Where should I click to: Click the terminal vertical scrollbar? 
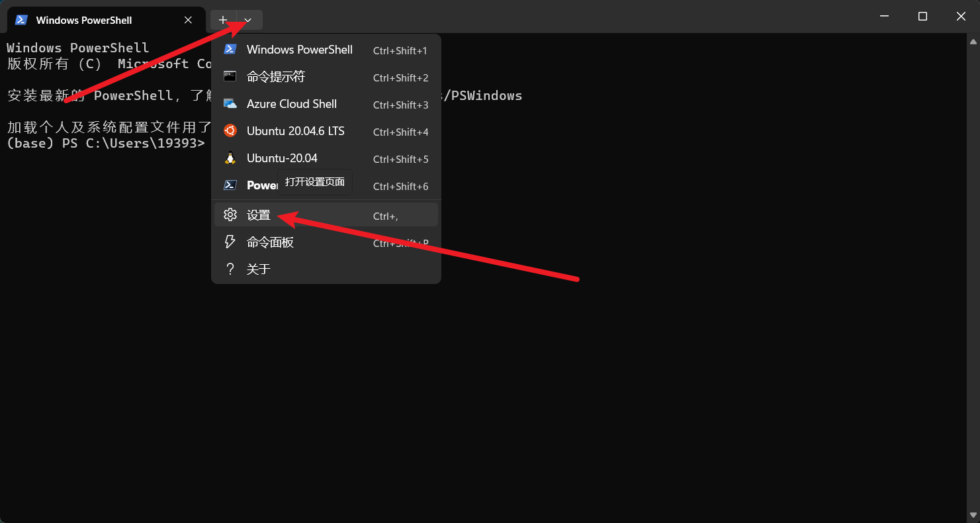click(973, 278)
